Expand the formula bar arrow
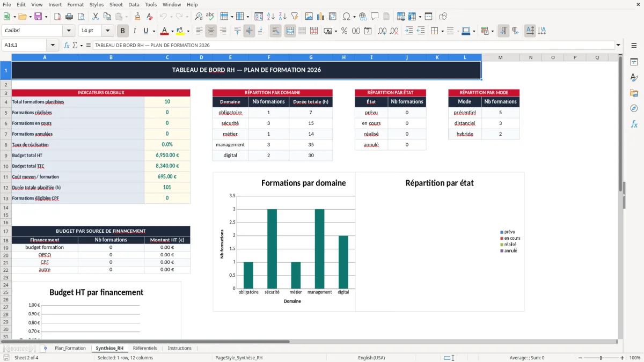Viewport: 644px width, 362px height. (618, 45)
